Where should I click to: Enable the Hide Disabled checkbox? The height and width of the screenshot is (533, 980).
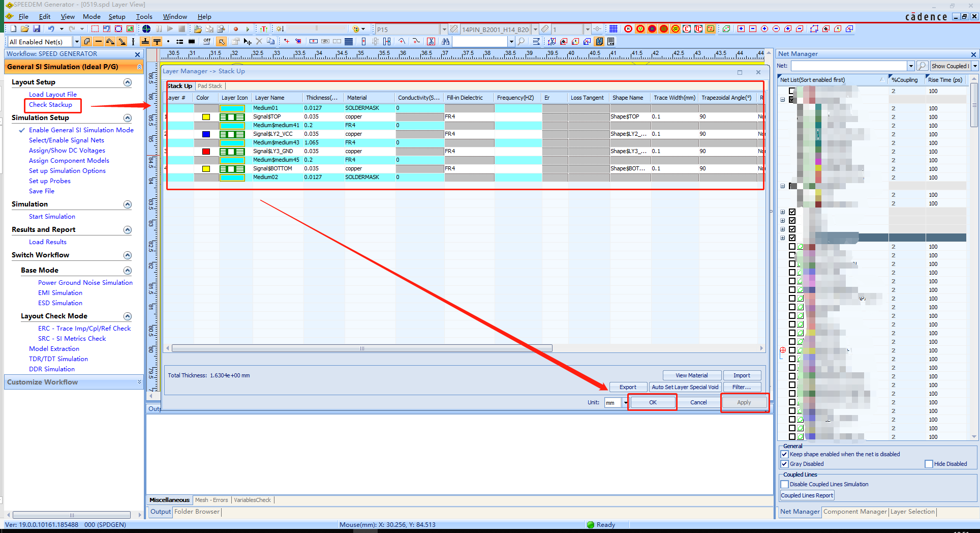click(x=929, y=464)
